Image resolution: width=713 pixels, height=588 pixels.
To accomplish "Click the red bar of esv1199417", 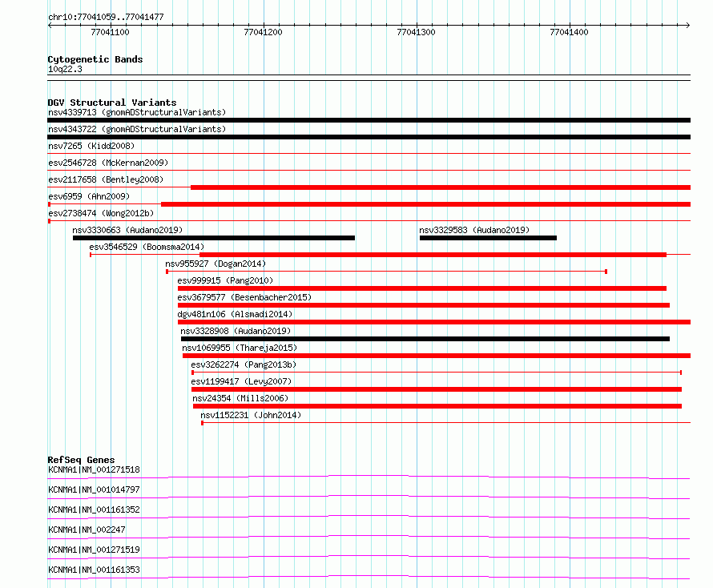I will coord(437,389).
